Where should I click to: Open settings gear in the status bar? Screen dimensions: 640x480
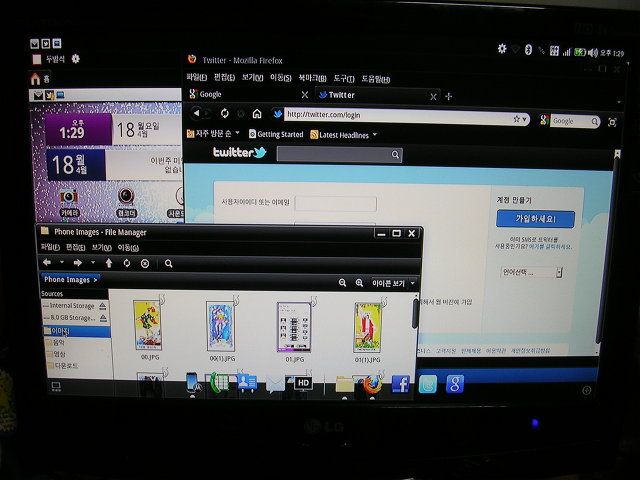(x=502, y=49)
